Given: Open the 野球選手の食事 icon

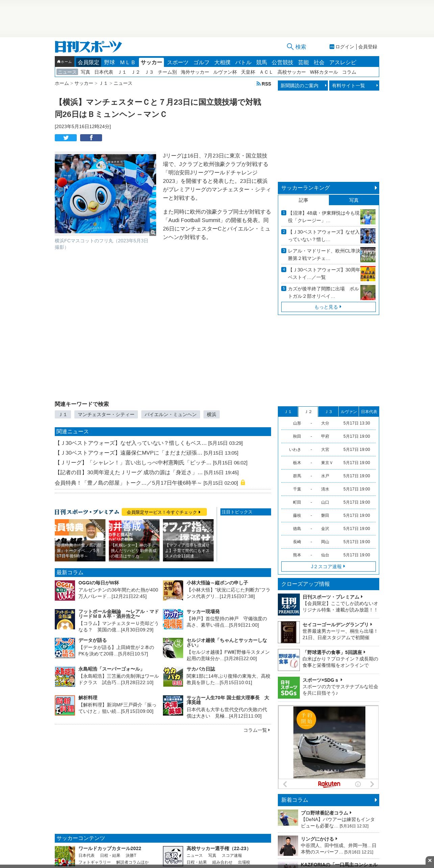Looking at the screenshot, I should (x=289, y=660).
